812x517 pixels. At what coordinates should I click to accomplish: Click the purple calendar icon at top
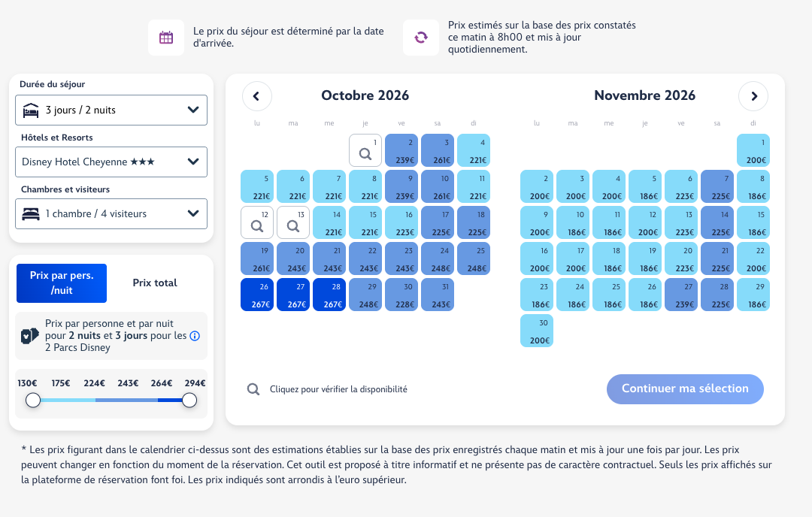click(166, 38)
